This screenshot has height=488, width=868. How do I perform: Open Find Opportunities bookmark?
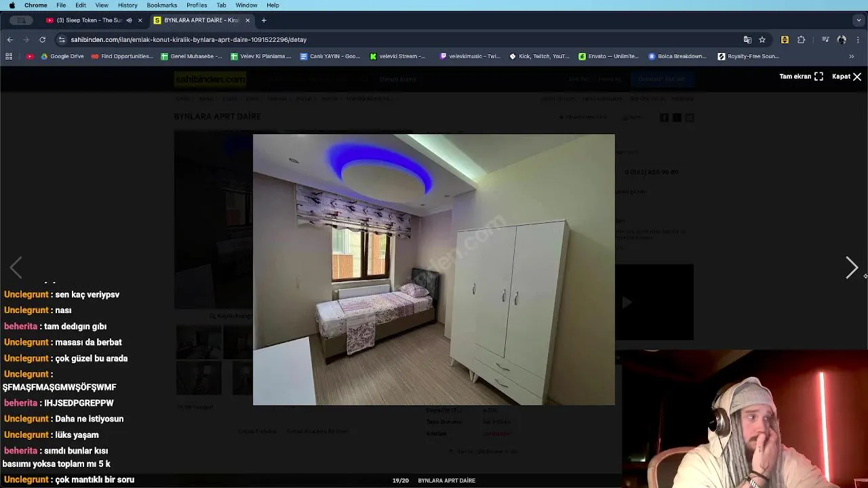(122, 56)
